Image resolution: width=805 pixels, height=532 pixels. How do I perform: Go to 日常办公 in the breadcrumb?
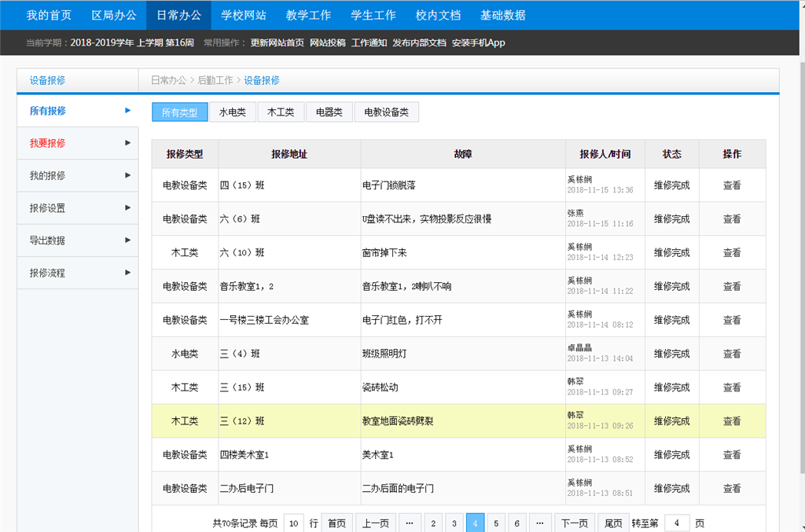(168, 80)
